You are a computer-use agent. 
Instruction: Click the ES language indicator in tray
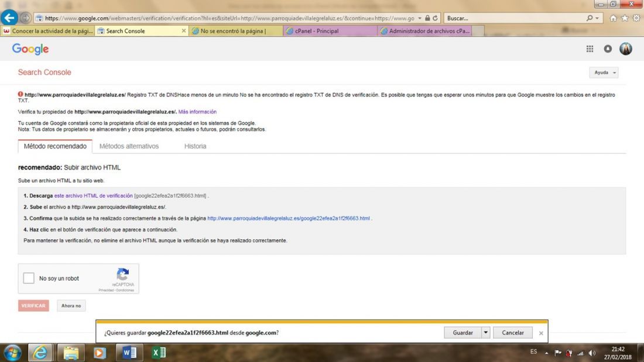(533, 351)
